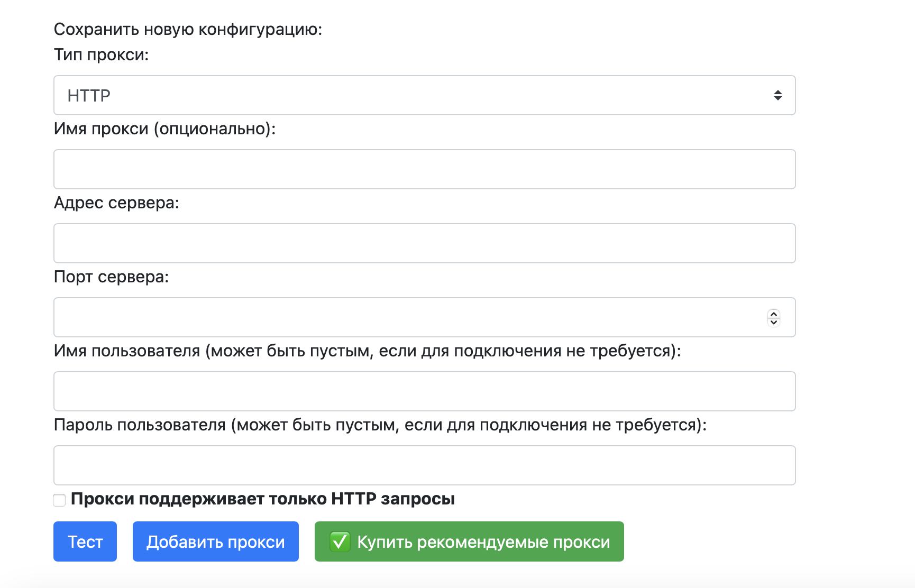Screen dimensions: 915x588
Task: Click the port increment arrow
Action: 773,314
